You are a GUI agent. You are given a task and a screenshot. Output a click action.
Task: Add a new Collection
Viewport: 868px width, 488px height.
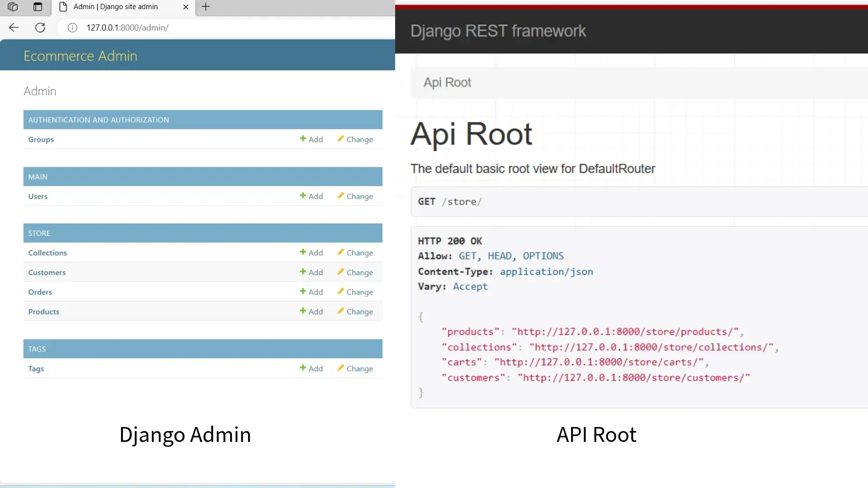311,253
